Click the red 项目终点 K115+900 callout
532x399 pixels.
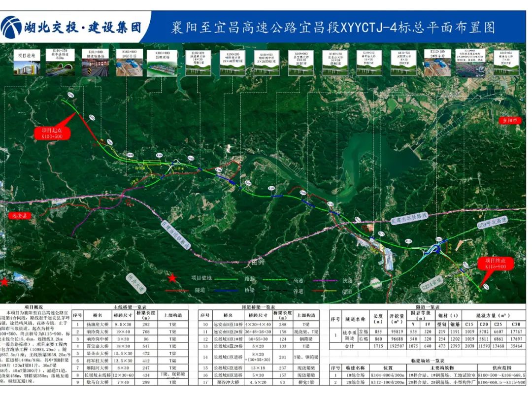[496, 264]
